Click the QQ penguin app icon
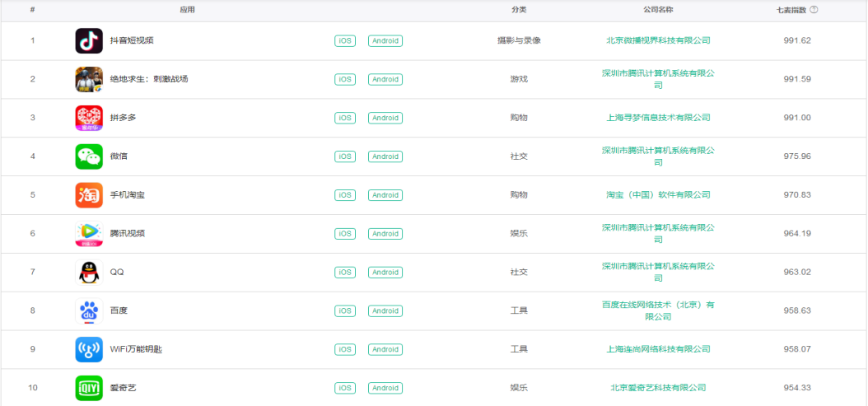 [89, 272]
